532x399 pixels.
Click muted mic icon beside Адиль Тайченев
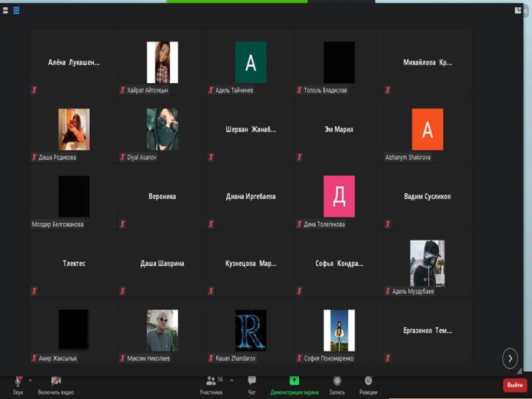(x=211, y=90)
